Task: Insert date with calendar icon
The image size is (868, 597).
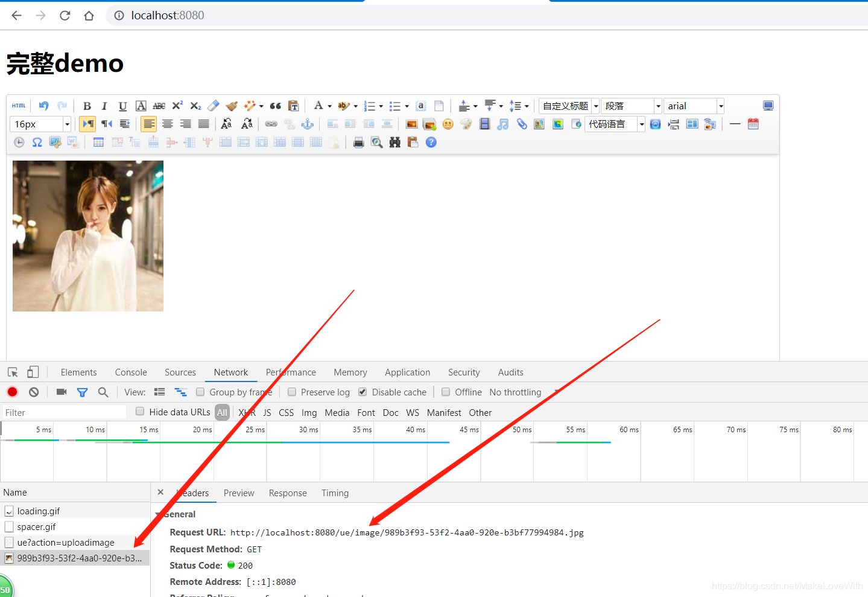Action: tap(753, 124)
